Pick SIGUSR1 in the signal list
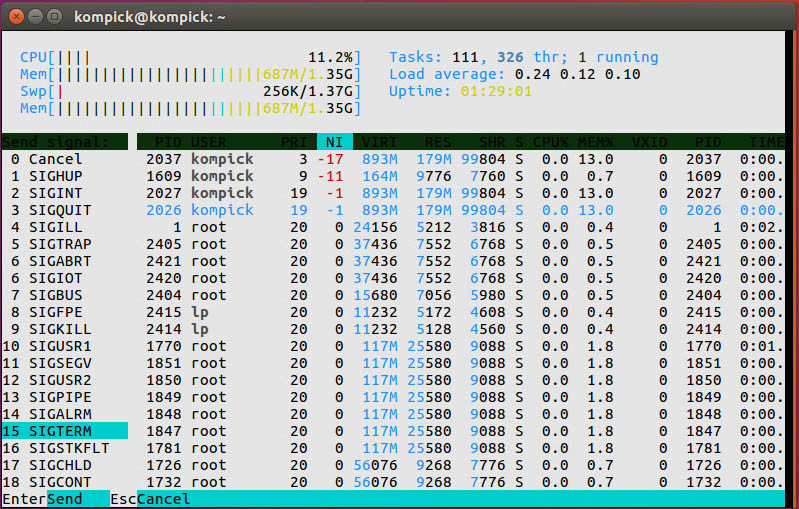 click(x=65, y=346)
